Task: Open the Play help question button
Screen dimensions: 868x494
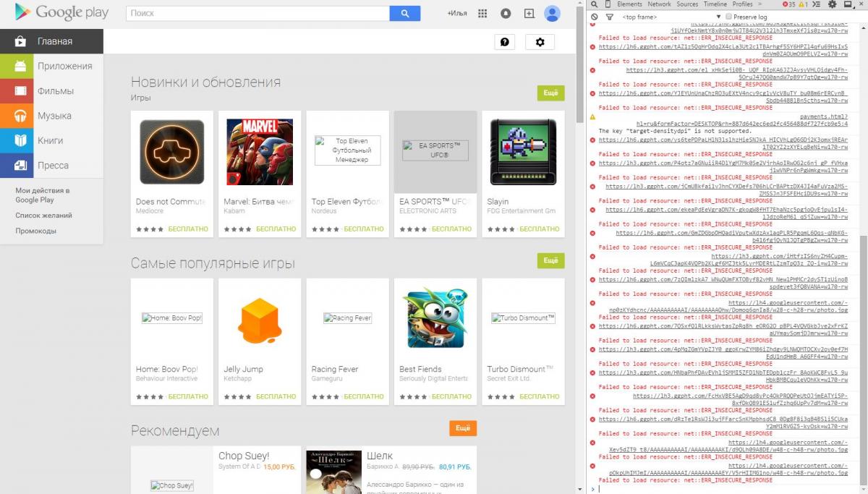Action: 505,42
